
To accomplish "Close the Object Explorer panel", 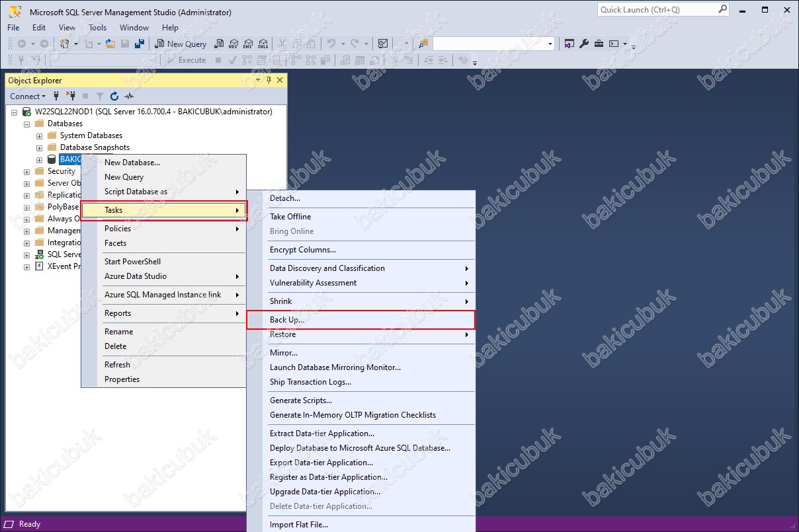I will pos(280,80).
